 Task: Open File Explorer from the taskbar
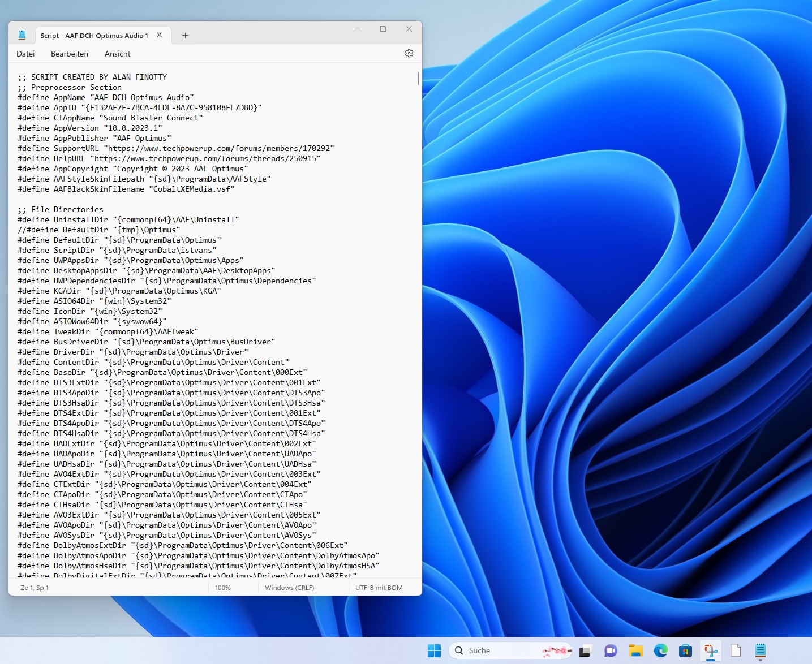(635, 650)
